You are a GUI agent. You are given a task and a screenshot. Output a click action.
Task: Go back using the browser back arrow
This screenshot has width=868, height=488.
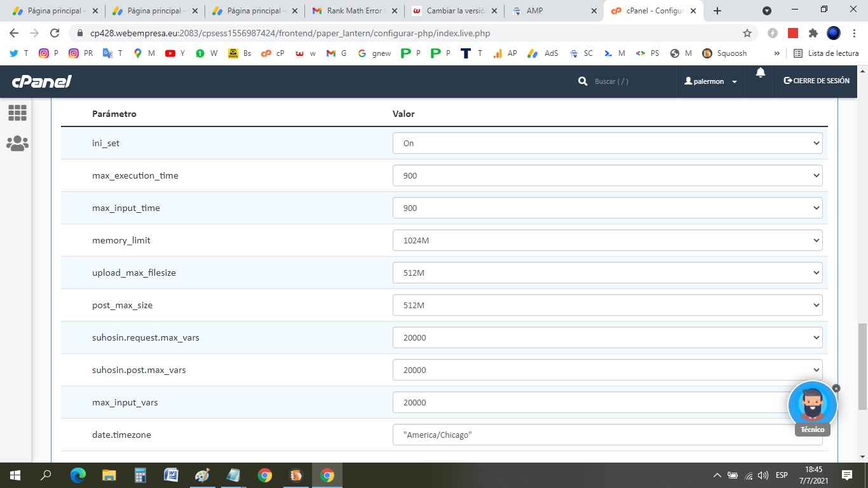[x=14, y=33]
